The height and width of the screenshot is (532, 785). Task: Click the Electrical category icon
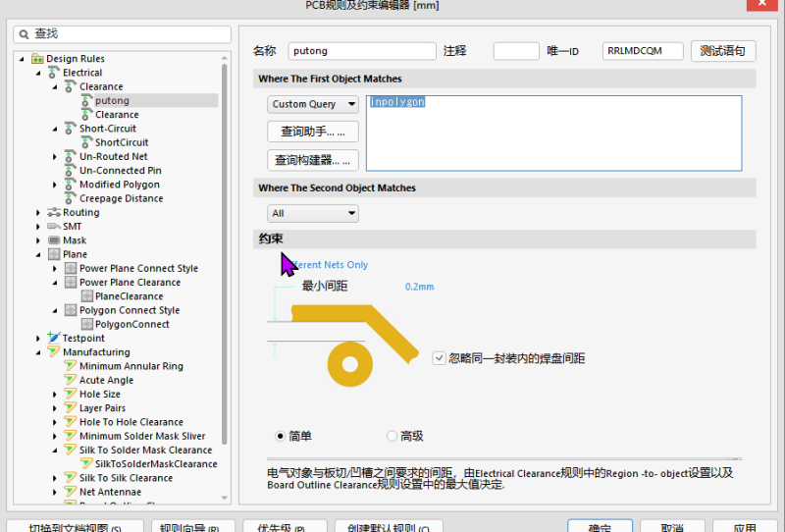coord(54,73)
